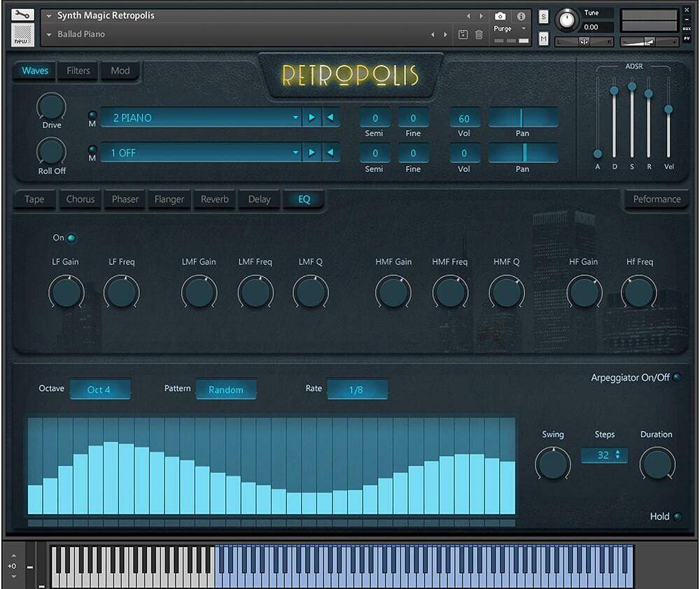The height and width of the screenshot is (589, 700).
Task: Open the Reverb effect tab
Action: click(215, 199)
